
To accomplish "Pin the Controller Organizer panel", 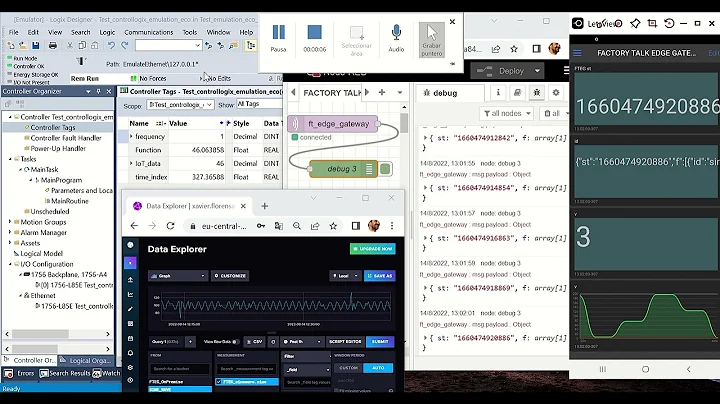I will click(x=98, y=91).
